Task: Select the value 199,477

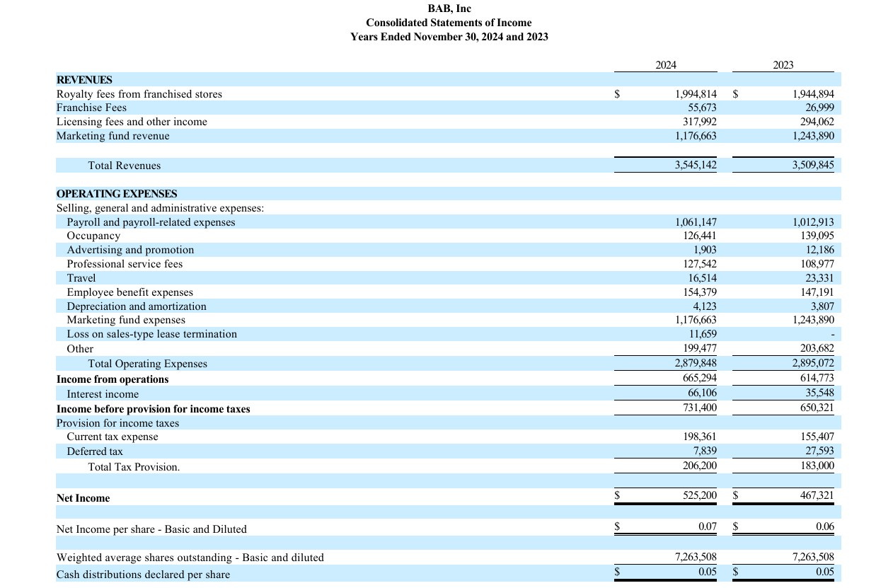Action: click(699, 348)
